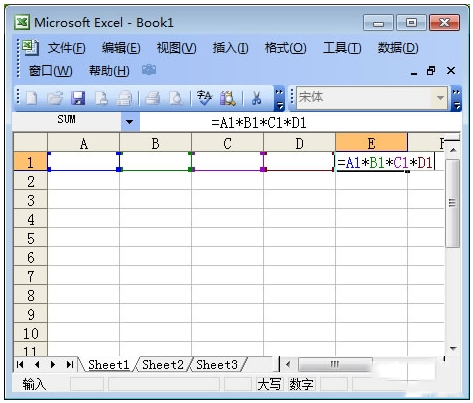Click the E-mail envelope icon
473x403 pixels.
[124, 98]
